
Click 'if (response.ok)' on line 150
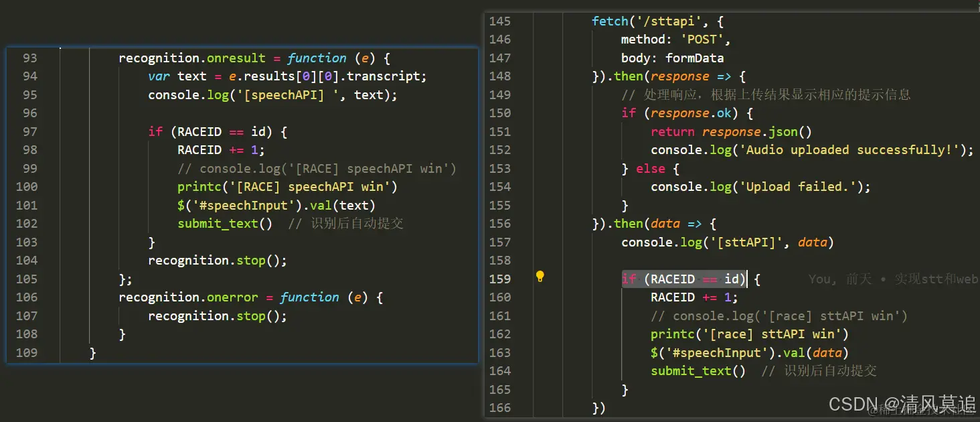[680, 113]
